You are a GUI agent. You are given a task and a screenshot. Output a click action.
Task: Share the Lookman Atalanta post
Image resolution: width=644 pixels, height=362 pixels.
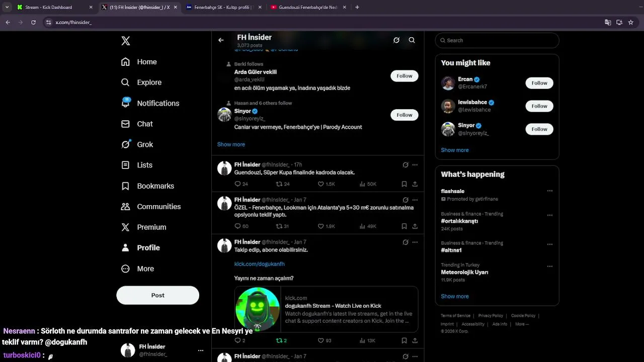click(x=415, y=226)
